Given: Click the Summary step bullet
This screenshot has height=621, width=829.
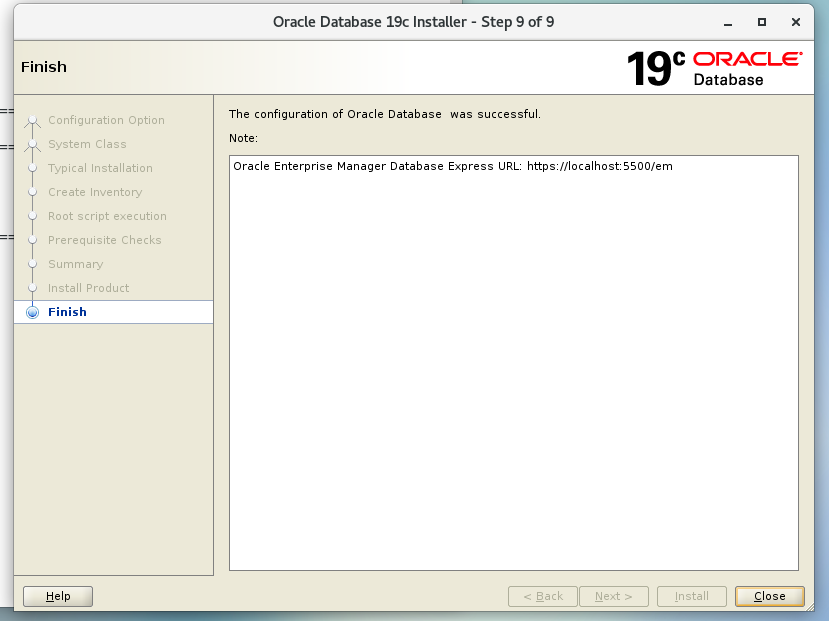Looking at the screenshot, I should coord(32,264).
